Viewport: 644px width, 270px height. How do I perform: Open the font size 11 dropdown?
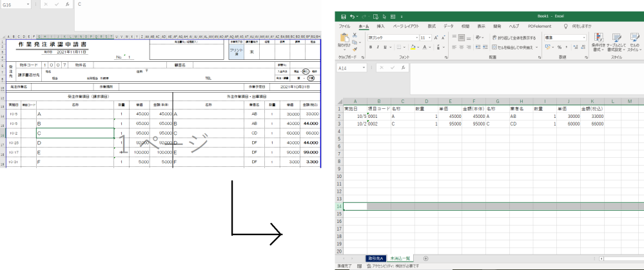pos(429,37)
